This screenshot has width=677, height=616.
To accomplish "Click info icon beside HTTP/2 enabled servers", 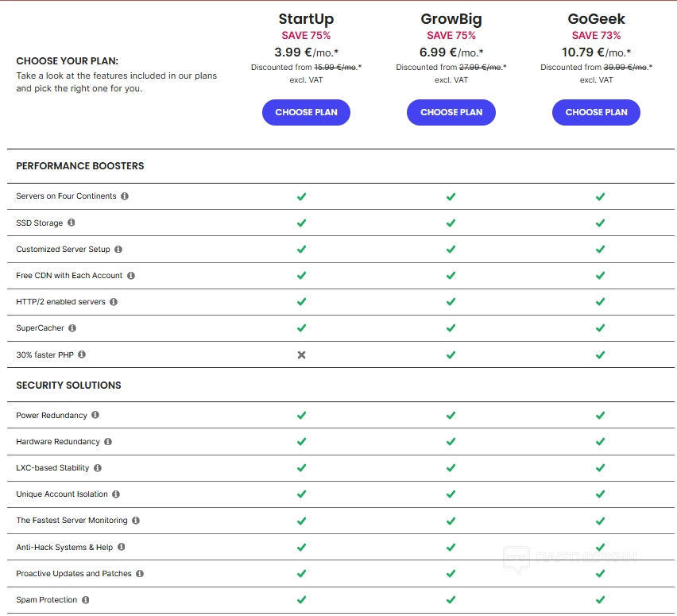I will [x=114, y=302].
